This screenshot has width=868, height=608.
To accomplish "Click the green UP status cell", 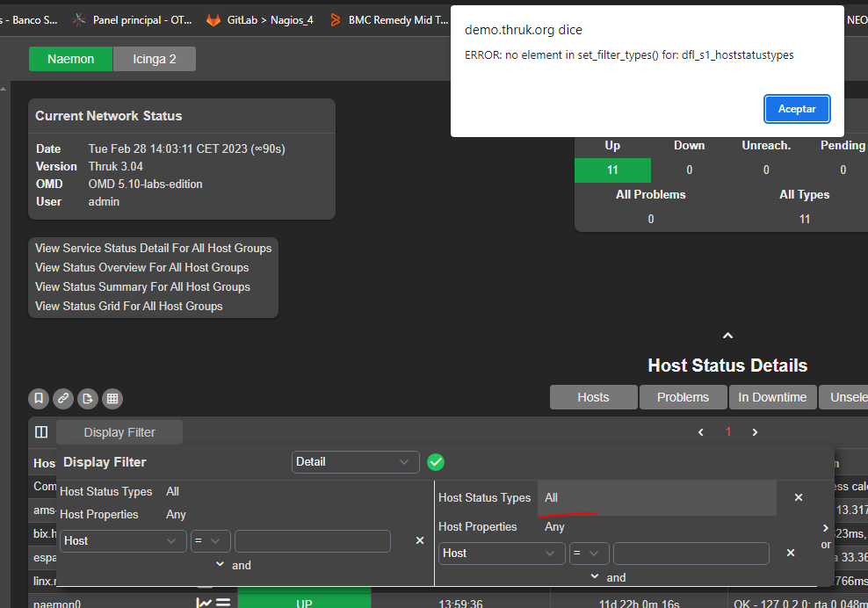I will coord(305,601).
